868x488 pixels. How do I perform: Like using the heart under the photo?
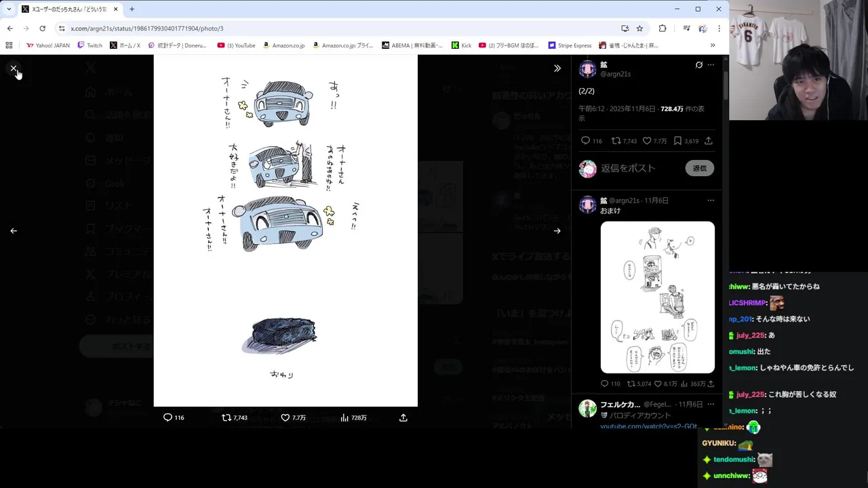[x=293, y=418]
